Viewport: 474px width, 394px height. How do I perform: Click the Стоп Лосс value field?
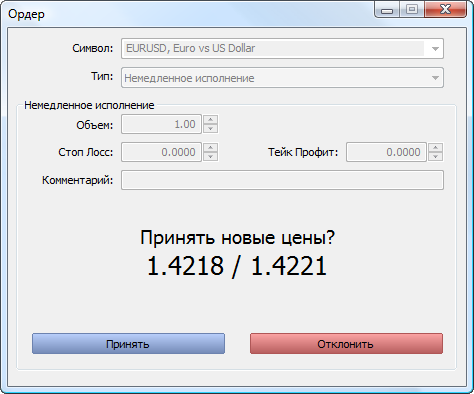pyautogui.click(x=161, y=152)
